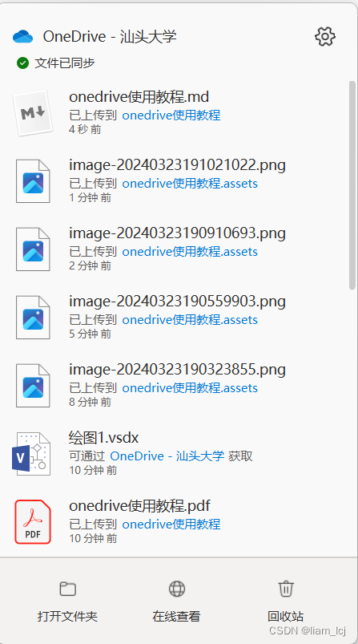Image resolution: width=358 pixels, height=644 pixels.
Task: Open the 打开文件夹 folder button
Action: pos(67,601)
